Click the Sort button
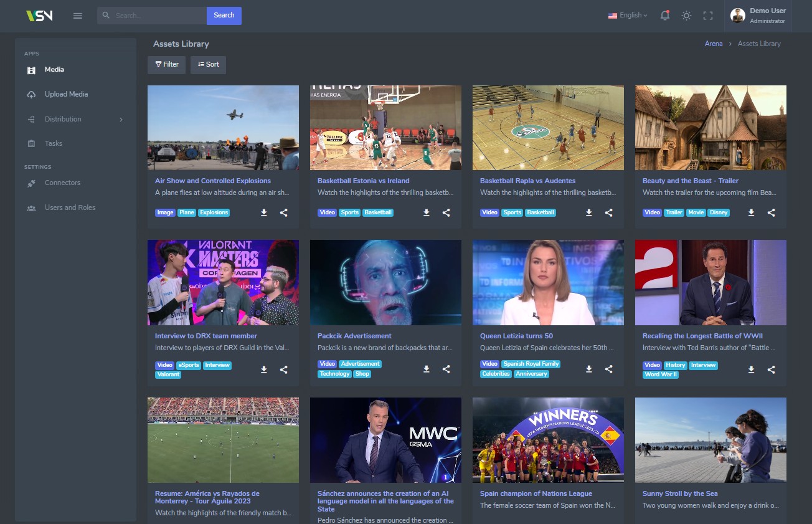The height and width of the screenshot is (524, 812). (208, 65)
